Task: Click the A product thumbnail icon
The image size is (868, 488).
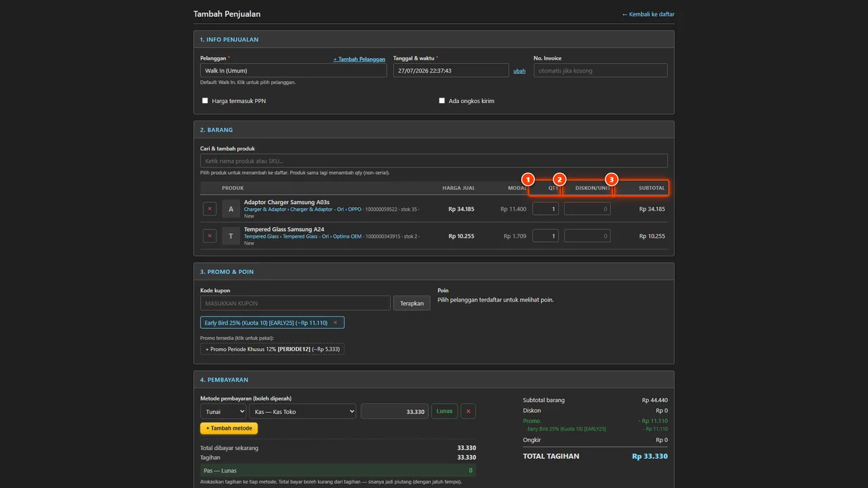Action: [x=231, y=209]
